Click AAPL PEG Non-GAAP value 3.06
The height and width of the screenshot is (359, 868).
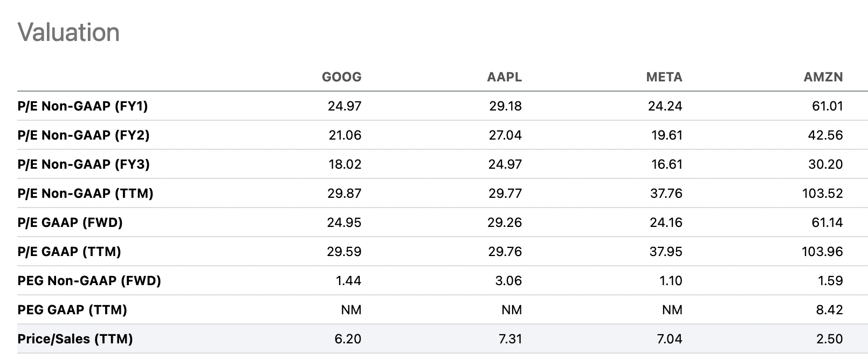tap(508, 281)
